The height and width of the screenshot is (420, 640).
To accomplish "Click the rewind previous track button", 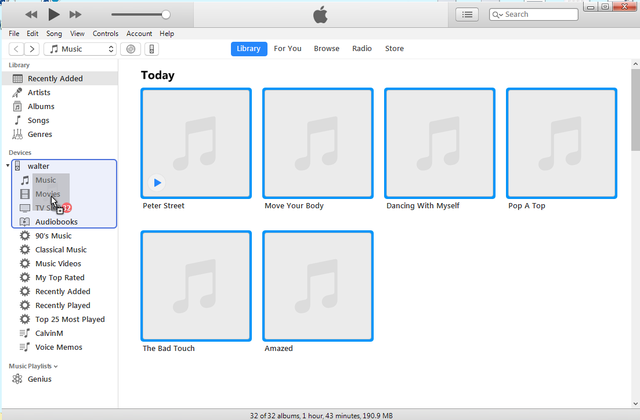I will click(31, 15).
